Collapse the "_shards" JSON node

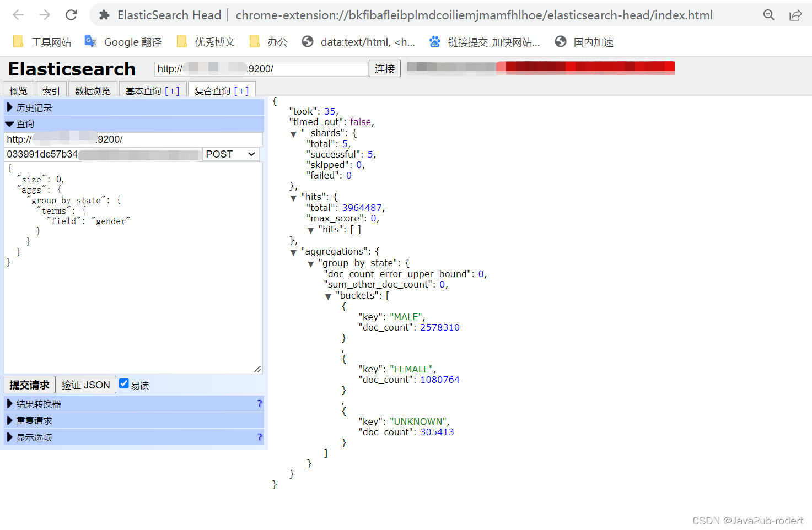293,134
